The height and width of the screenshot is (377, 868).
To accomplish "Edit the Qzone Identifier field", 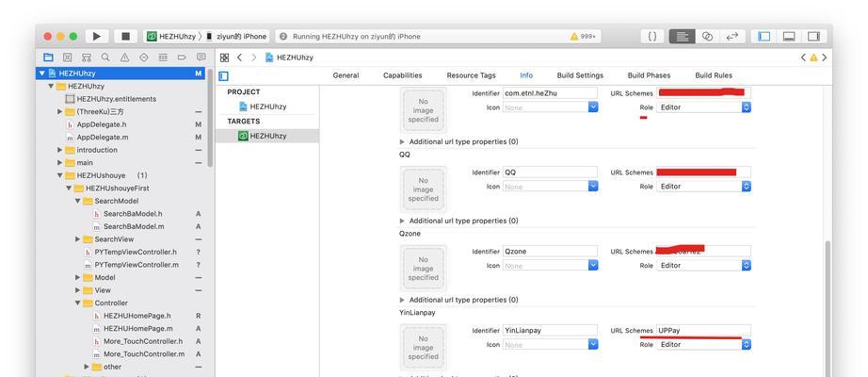I will coord(550,251).
